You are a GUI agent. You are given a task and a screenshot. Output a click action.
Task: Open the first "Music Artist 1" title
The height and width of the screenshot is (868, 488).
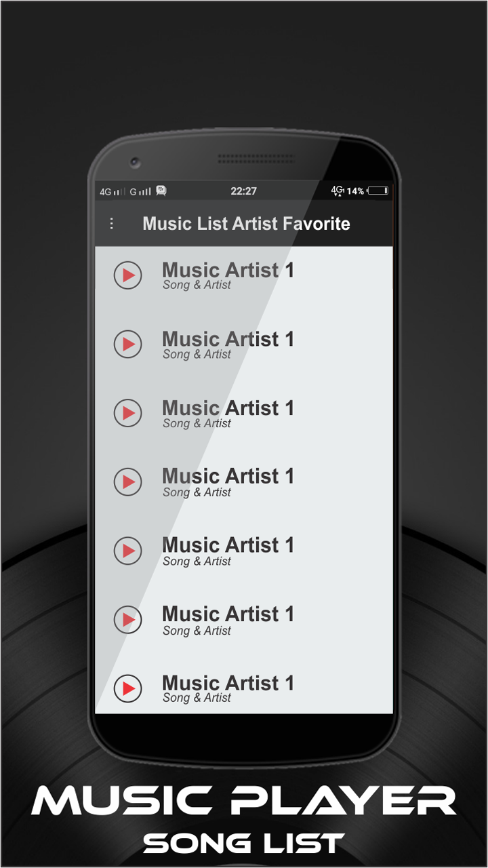228,270
